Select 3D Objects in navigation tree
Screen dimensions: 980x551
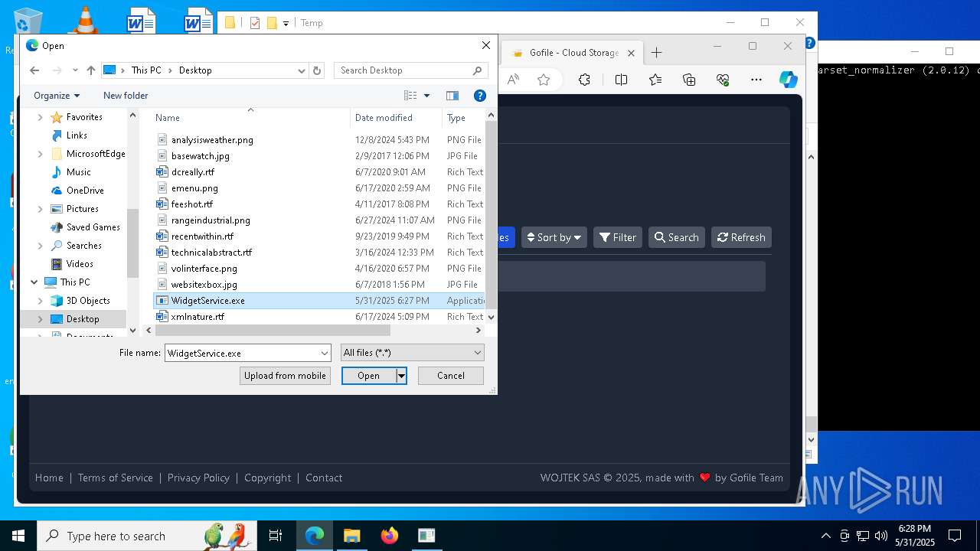pos(88,301)
